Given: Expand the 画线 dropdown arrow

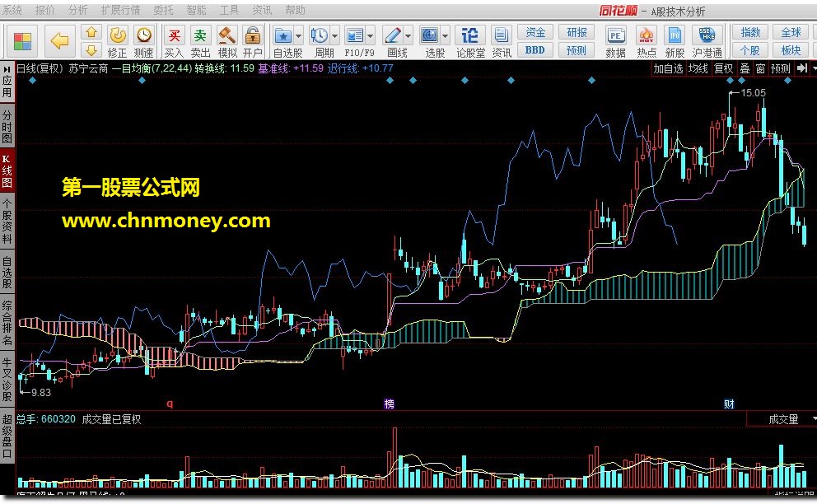Looking at the screenshot, I should pyautogui.click(x=408, y=36).
